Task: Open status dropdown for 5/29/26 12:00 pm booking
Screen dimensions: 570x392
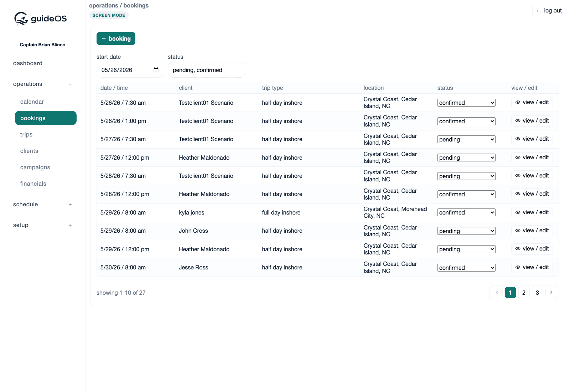Action: (466, 249)
